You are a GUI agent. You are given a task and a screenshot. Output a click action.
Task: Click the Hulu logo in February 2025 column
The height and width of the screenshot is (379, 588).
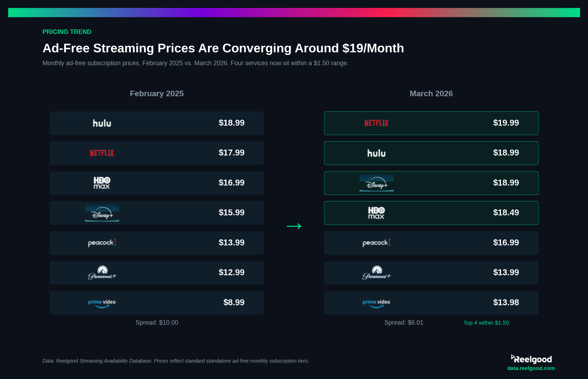[x=102, y=123]
